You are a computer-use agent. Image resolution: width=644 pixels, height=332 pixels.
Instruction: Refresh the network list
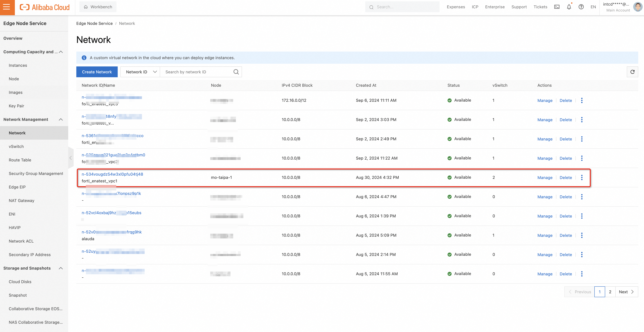coord(632,72)
